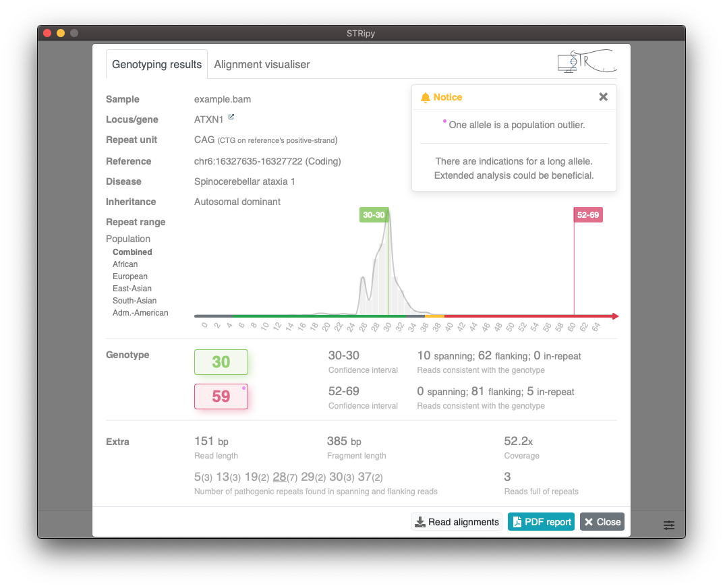This screenshot has height=588, width=723.
Task: Click the STRipy logo
Action: (x=586, y=62)
